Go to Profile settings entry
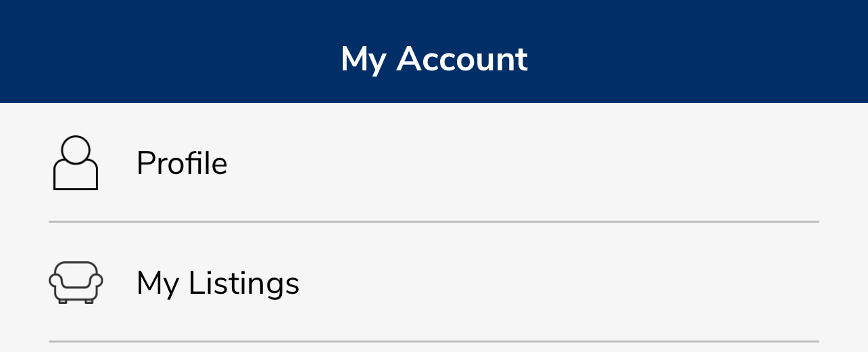The height and width of the screenshot is (352, 868). click(x=434, y=162)
